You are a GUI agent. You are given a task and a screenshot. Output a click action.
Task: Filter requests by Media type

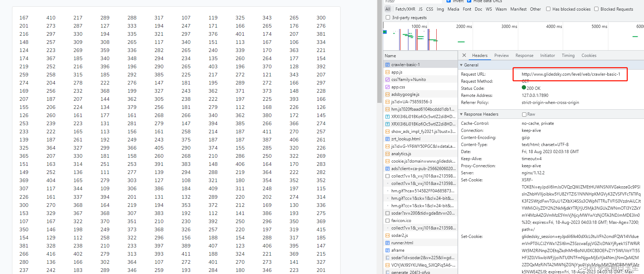(x=453, y=9)
